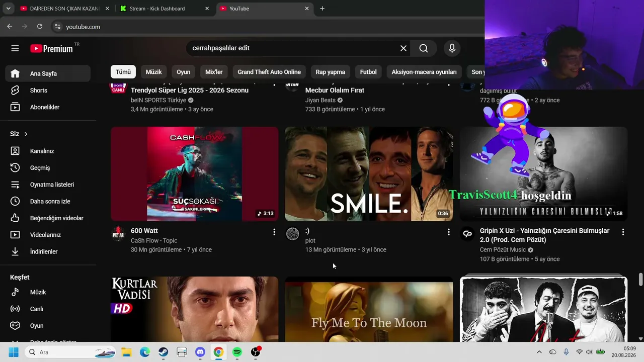
Task: Open the Mecbur Olalım Fırat title
Action: point(335,90)
